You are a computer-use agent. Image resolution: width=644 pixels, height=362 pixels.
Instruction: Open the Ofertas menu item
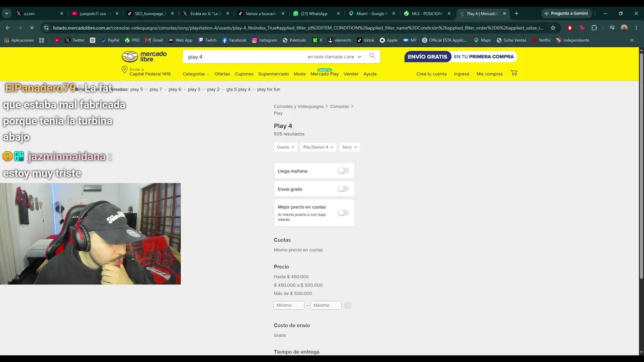coord(222,74)
